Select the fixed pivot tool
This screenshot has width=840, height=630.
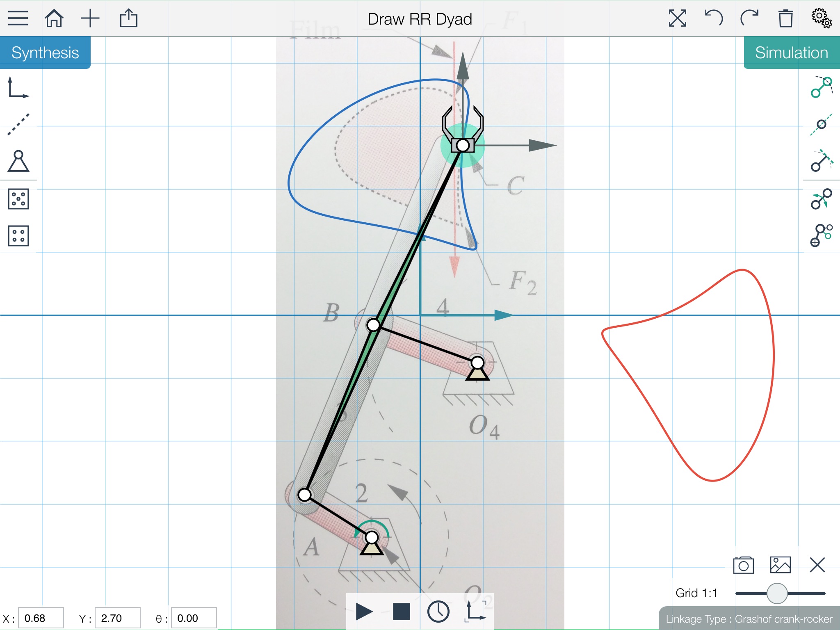tap(18, 161)
